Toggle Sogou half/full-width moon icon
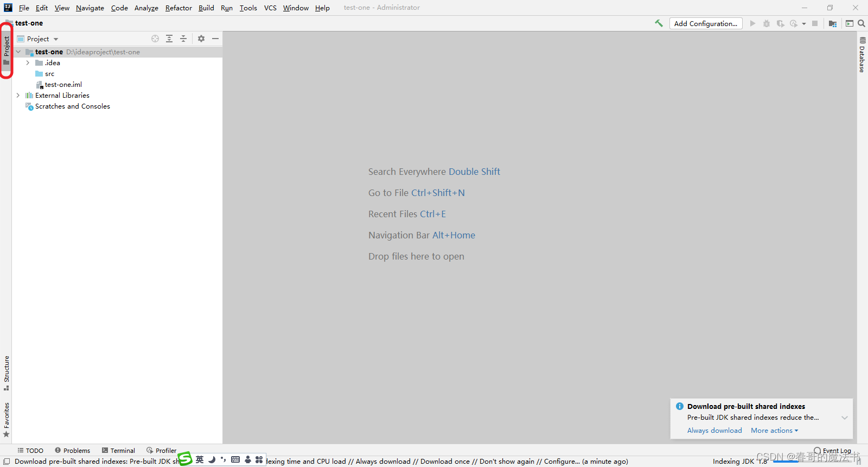The height and width of the screenshot is (467, 868). [x=212, y=459]
